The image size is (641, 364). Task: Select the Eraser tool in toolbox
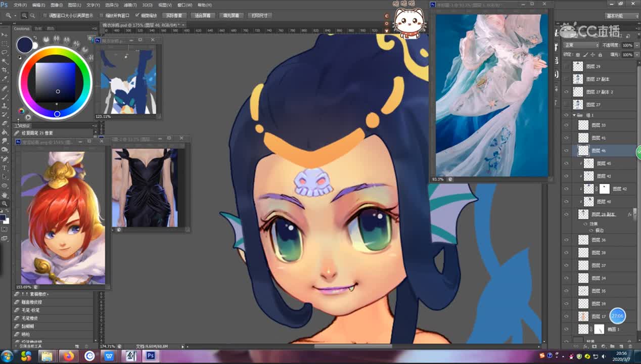pyautogui.click(x=5, y=123)
